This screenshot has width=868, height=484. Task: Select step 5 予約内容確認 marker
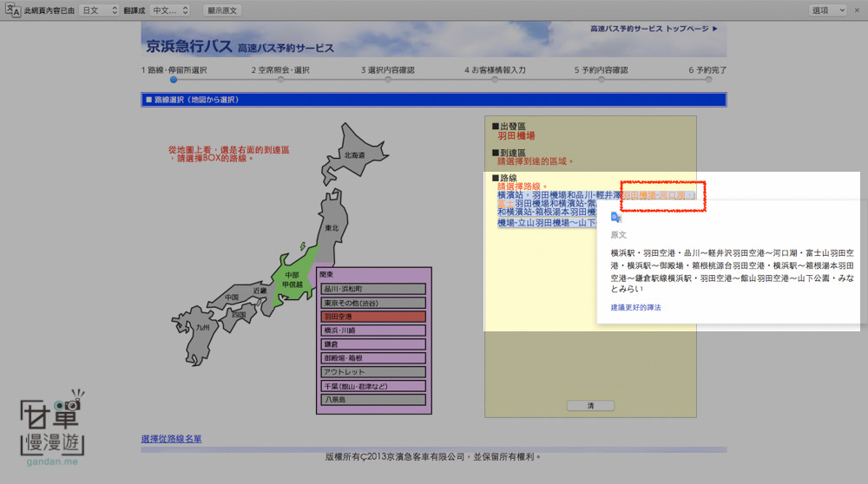point(602,80)
